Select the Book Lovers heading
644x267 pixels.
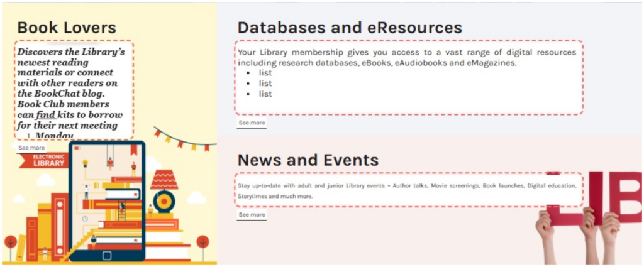tap(67, 28)
